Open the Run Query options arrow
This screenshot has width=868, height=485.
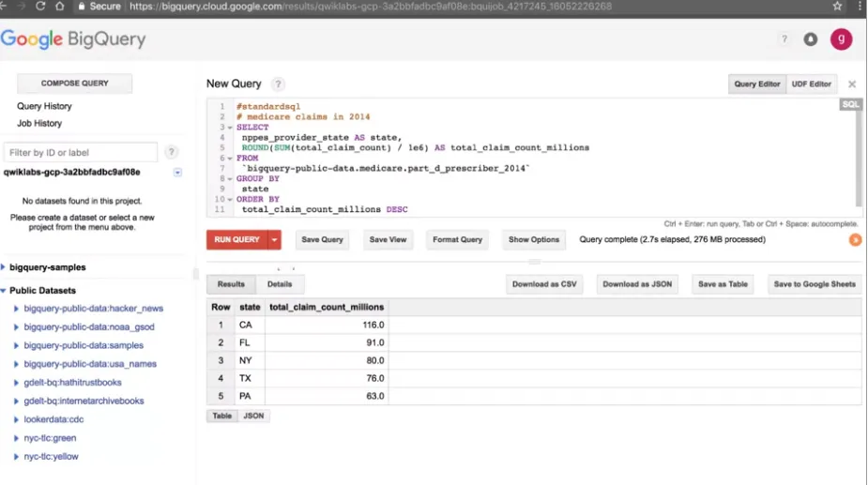pyautogui.click(x=274, y=240)
